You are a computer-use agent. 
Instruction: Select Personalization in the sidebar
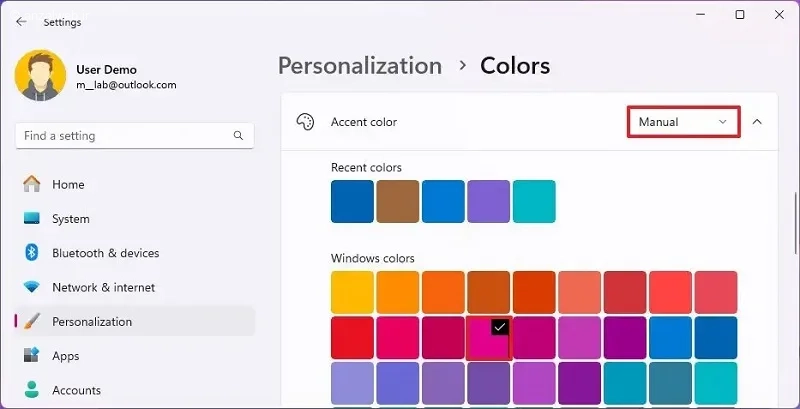point(135,321)
